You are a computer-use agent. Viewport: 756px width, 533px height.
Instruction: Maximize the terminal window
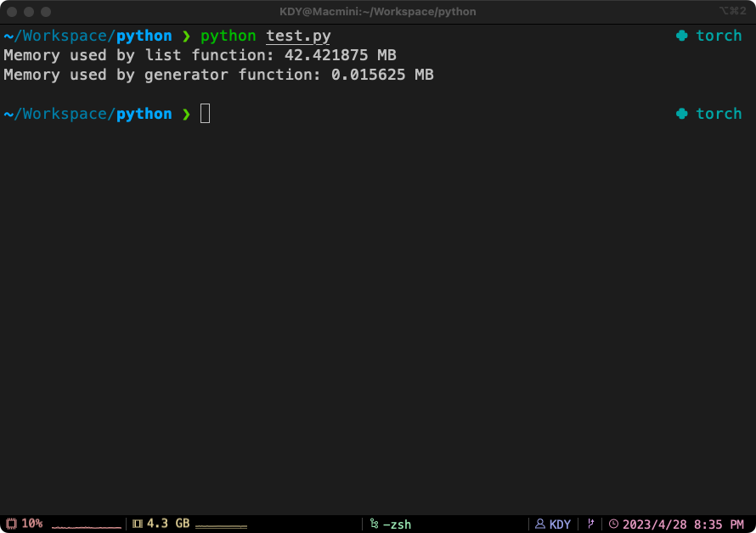click(x=46, y=12)
